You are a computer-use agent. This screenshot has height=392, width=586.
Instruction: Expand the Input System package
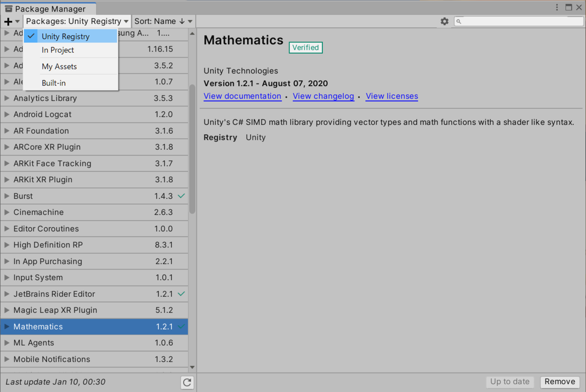click(7, 277)
